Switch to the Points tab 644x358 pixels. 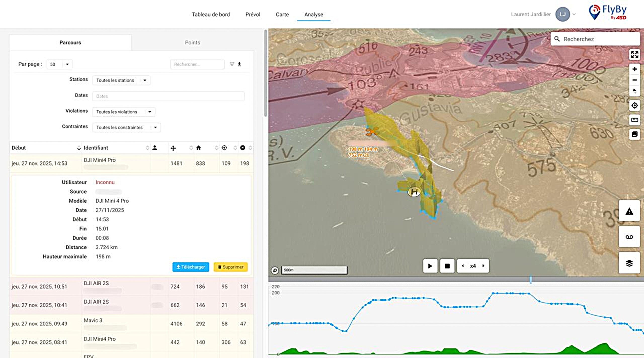click(x=192, y=42)
